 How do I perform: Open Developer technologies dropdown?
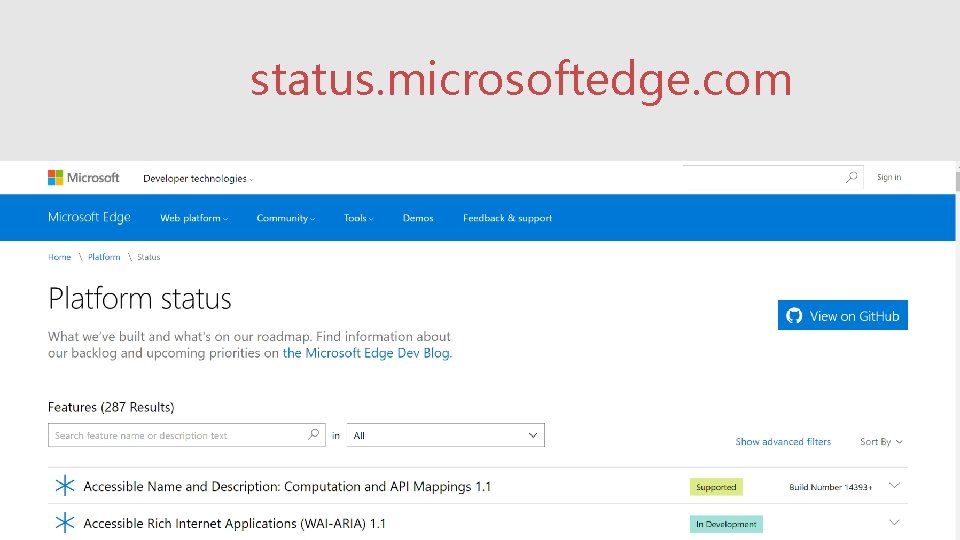click(x=198, y=179)
